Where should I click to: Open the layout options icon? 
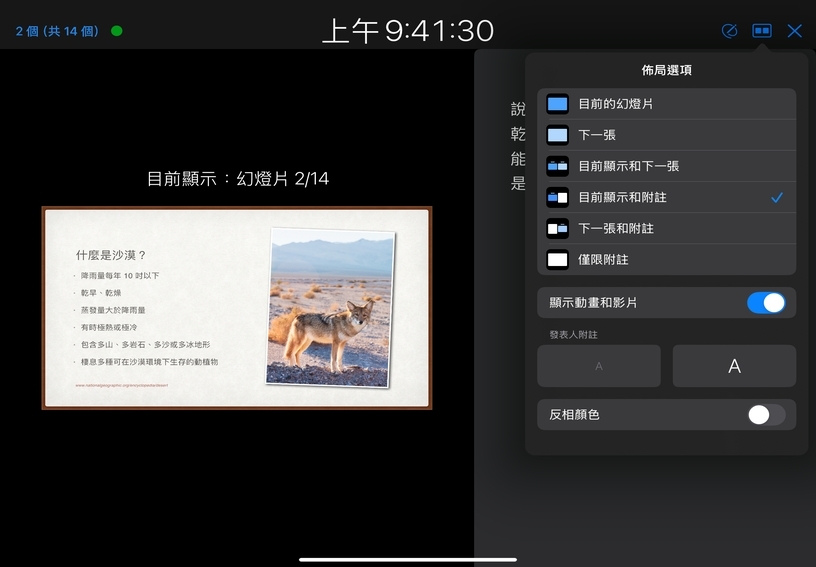tap(762, 31)
